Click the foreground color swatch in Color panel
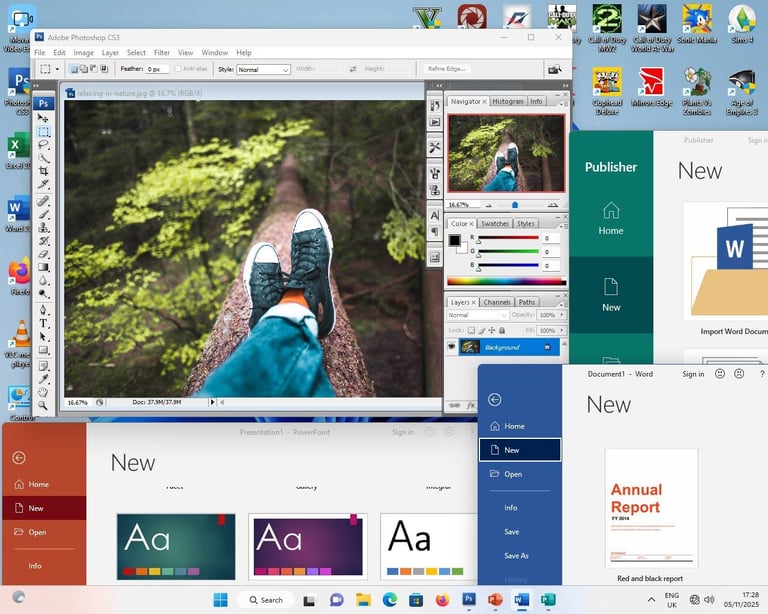Screen dimensions: 768x614 (x=455, y=240)
